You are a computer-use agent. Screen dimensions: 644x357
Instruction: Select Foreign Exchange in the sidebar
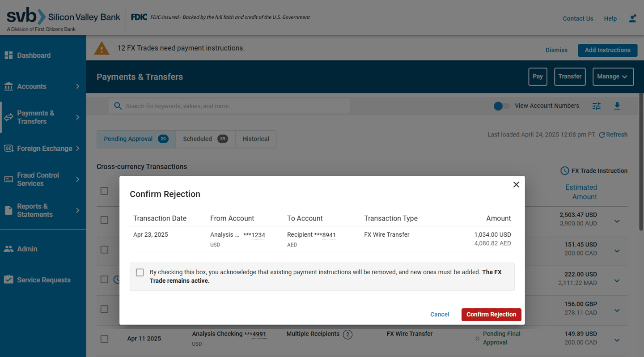pos(43,148)
